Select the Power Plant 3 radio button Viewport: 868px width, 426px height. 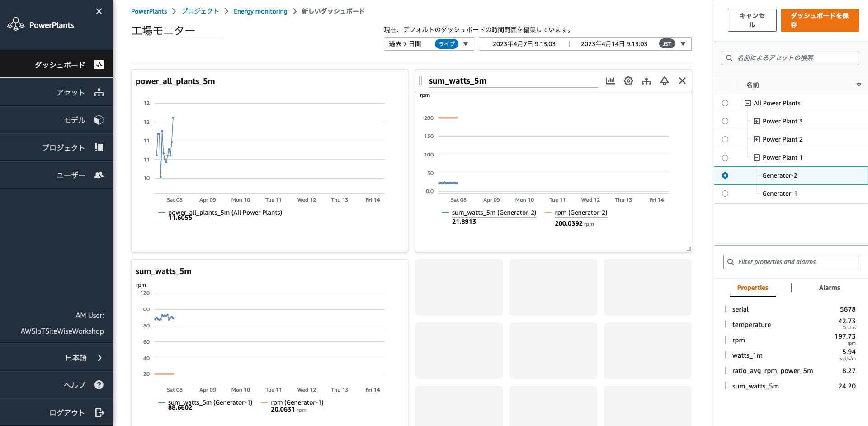click(x=725, y=121)
